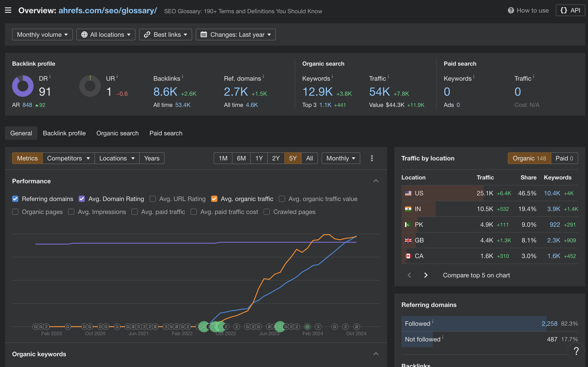Click the GB flag icon
The height and width of the screenshot is (367, 588).
pos(408,240)
